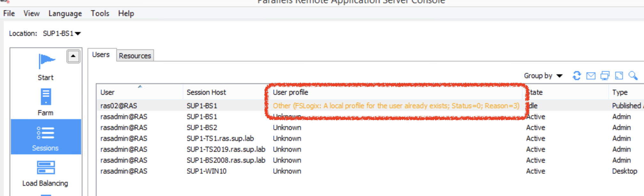Expand the Group by dropdown

tap(543, 76)
